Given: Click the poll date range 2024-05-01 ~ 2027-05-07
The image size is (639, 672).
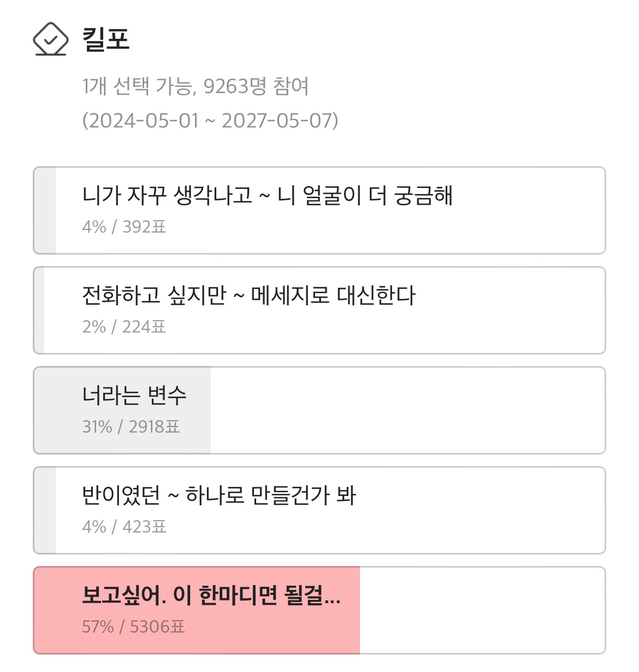Looking at the screenshot, I should 210,120.
